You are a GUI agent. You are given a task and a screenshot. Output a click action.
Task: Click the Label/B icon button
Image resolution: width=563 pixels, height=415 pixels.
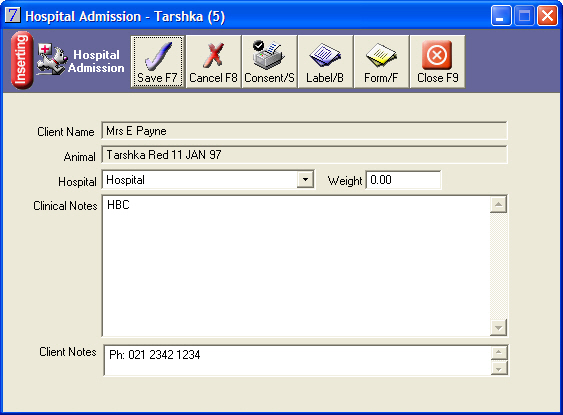click(x=325, y=61)
